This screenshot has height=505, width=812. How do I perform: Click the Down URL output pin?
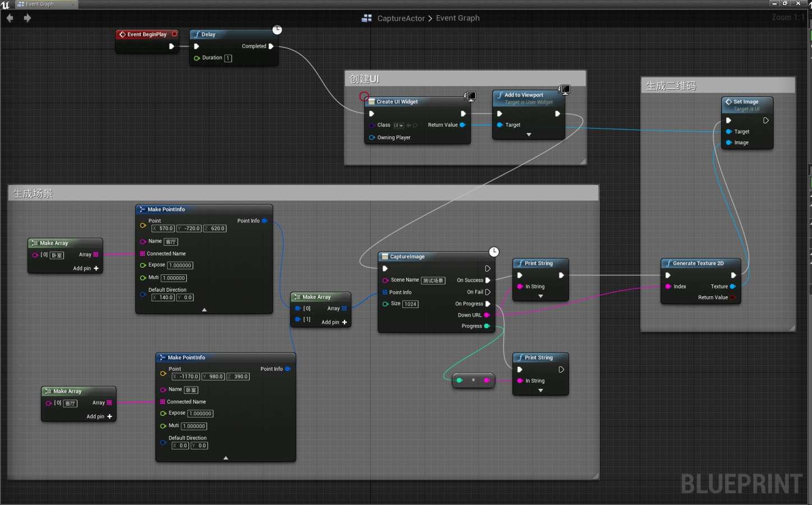(x=487, y=315)
